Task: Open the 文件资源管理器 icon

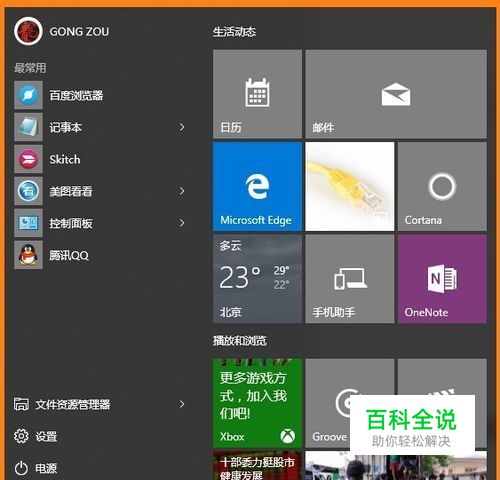Action: pyautogui.click(x=21, y=404)
